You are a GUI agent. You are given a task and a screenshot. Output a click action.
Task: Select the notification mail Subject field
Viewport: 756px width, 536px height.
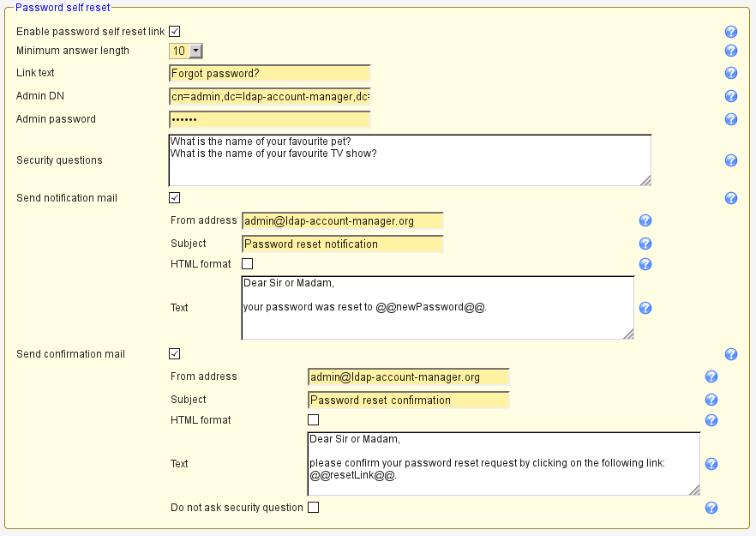(x=342, y=244)
